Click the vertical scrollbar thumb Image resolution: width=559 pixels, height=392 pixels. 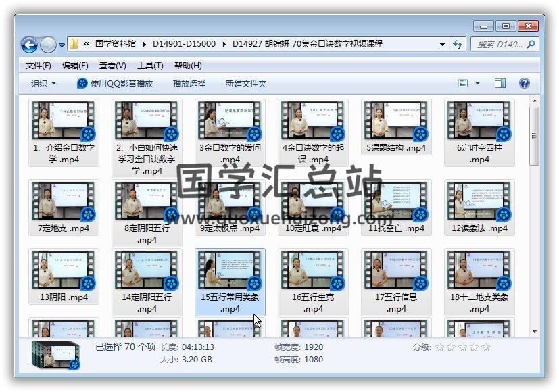[x=535, y=136]
